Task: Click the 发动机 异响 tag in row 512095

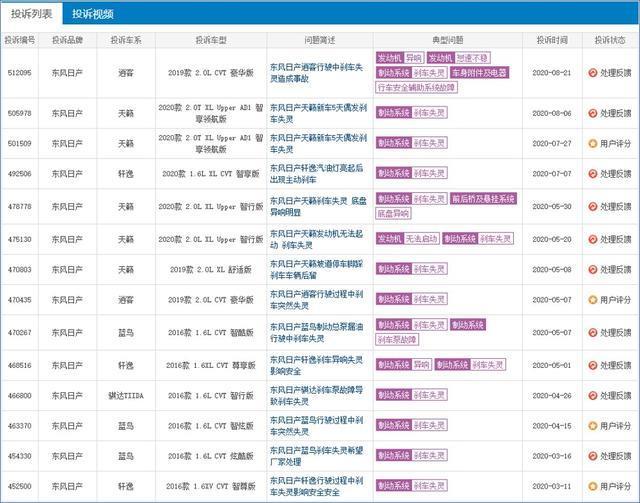Action: pos(400,58)
